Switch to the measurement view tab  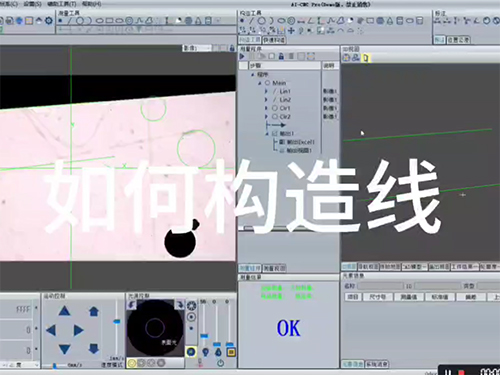(274, 268)
